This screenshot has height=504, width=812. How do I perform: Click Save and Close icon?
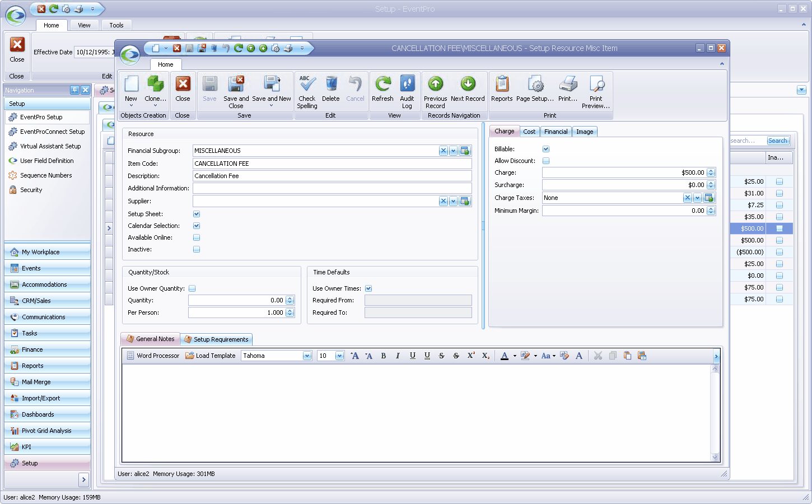[x=236, y=84]
